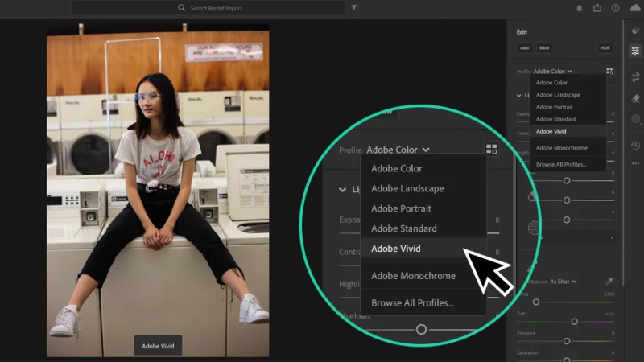This screenshot has width=644, height=362.
Task: Pick the white balance eyedropper tool
Action: click(609, 281)
